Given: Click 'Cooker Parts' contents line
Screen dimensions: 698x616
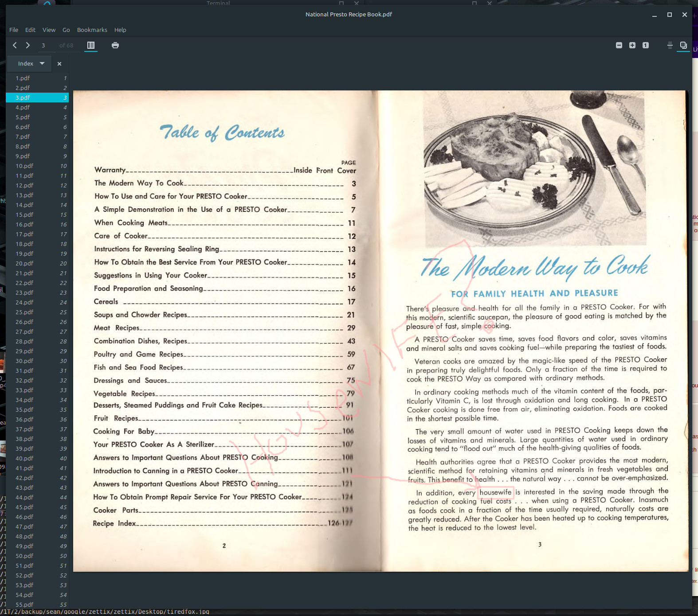Looking at the screenshot, I should coord(223,511).
